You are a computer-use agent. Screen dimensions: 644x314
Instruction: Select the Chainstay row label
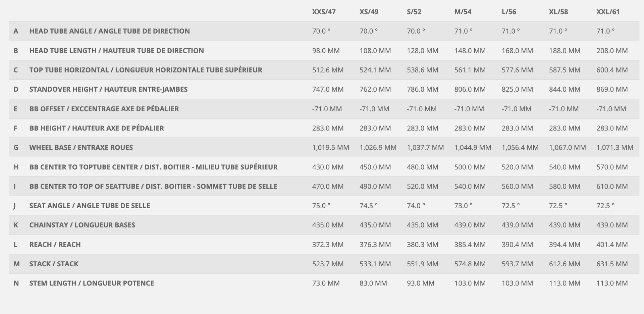click(x=82, y=225)
